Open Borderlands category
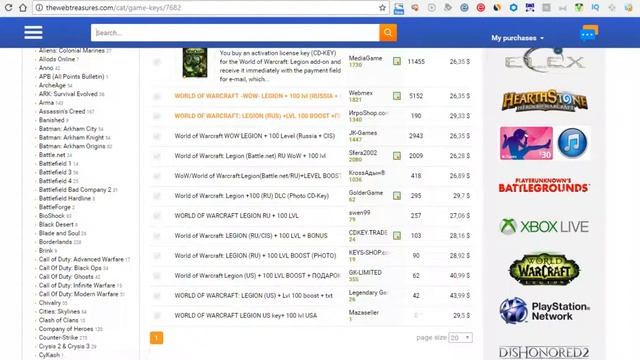Viewport: 640px width, 360px height. (55, 242)
